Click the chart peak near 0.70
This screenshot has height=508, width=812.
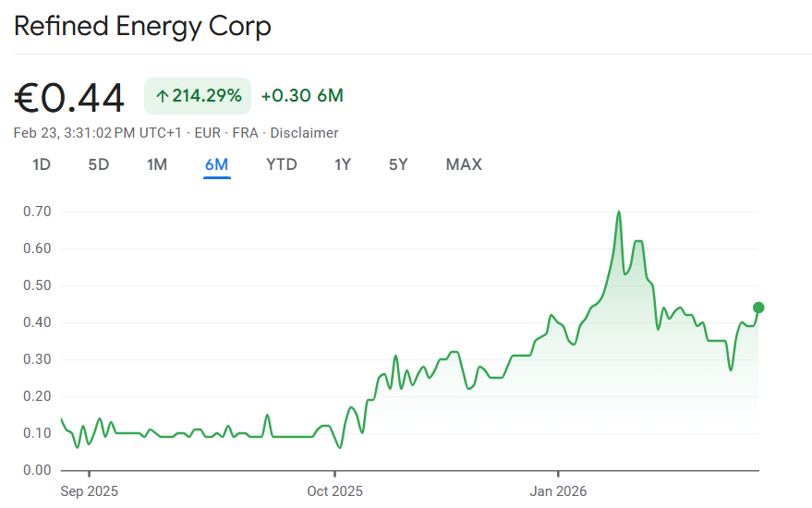(x=619, y=212)
